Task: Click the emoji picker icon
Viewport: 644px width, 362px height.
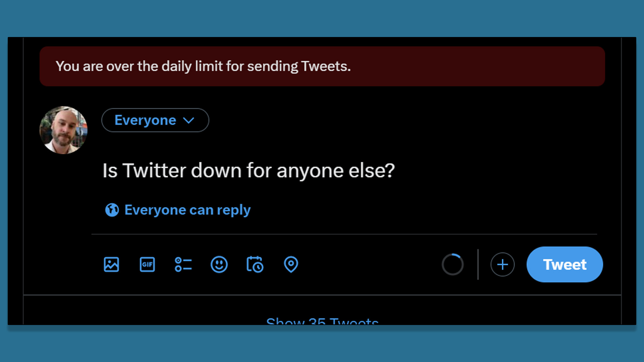Action: [219, 264]
